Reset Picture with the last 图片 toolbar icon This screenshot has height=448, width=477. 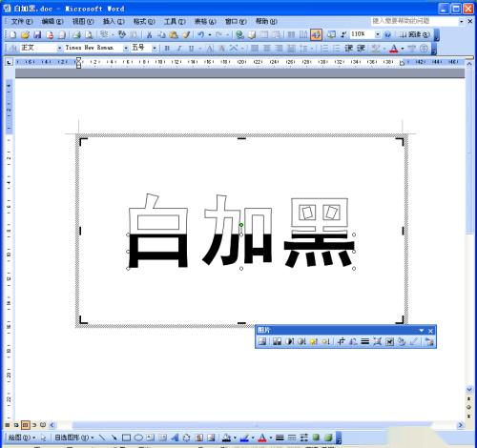[x=429, y=341]
